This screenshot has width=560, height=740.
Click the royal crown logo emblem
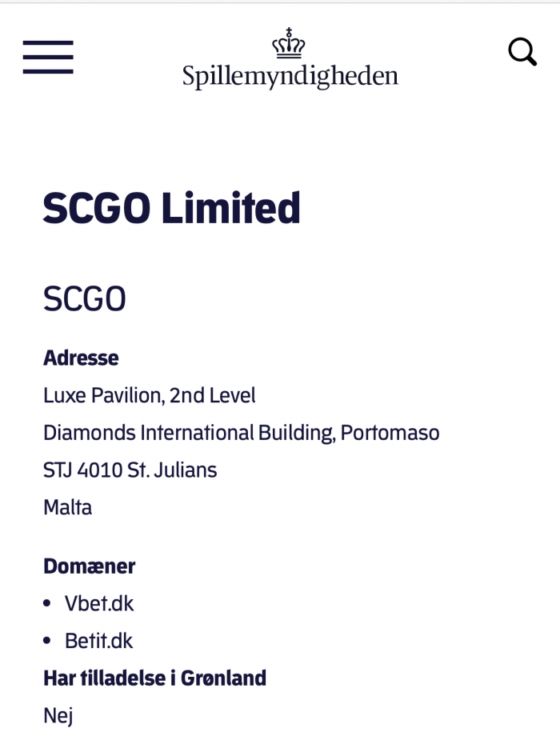289,43
